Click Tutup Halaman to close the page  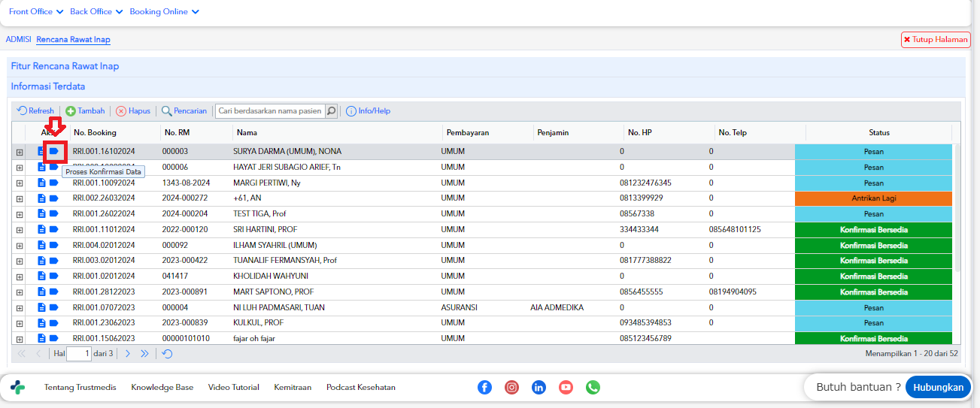[x=935, y=40]
